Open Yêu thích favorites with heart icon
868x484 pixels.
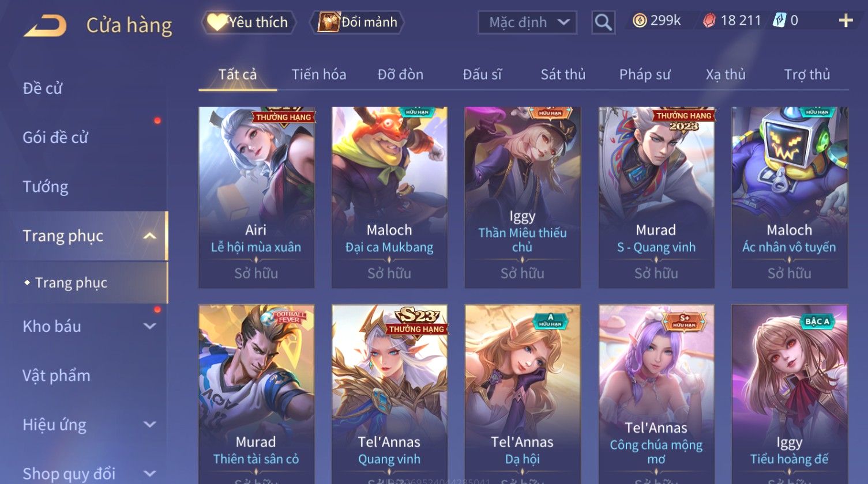[249, 22]
